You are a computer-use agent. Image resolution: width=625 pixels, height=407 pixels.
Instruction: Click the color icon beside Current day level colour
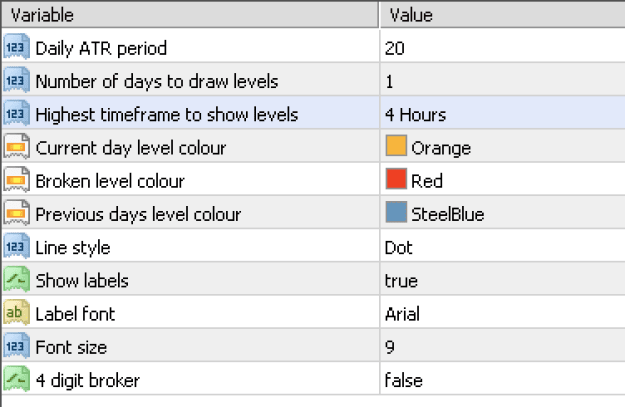[x=17, y=147]
